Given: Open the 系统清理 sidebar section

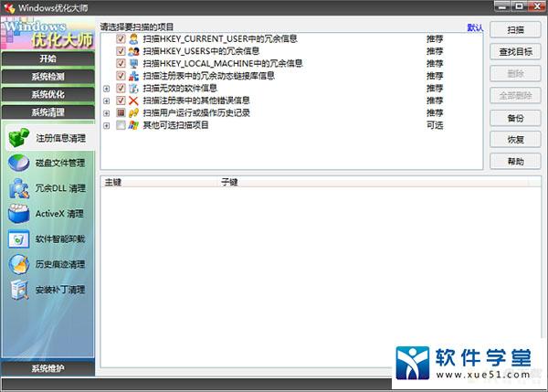Looking at the screenshot, I should (47, 112).
